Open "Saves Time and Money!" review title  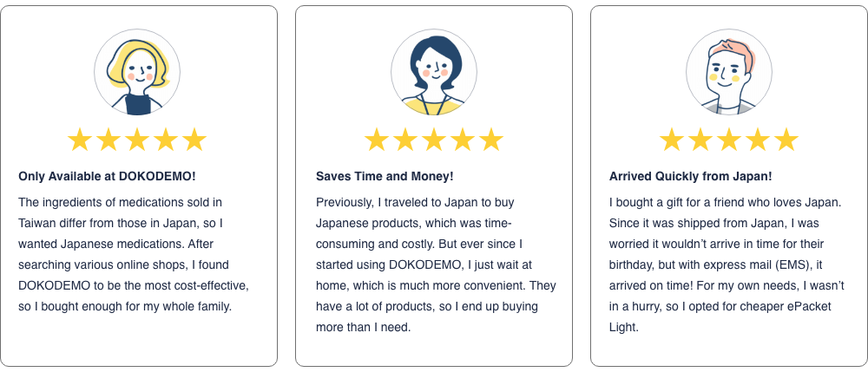385,177
